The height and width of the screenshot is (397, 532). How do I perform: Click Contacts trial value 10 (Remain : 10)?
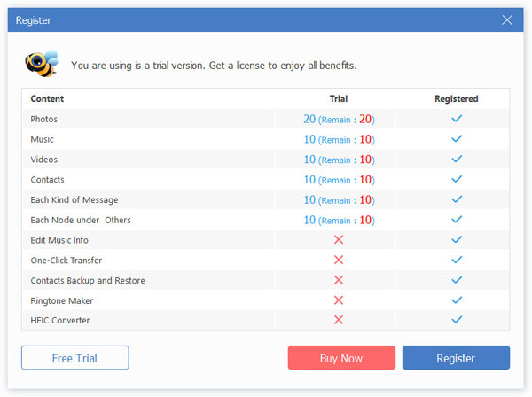point(339,180)
